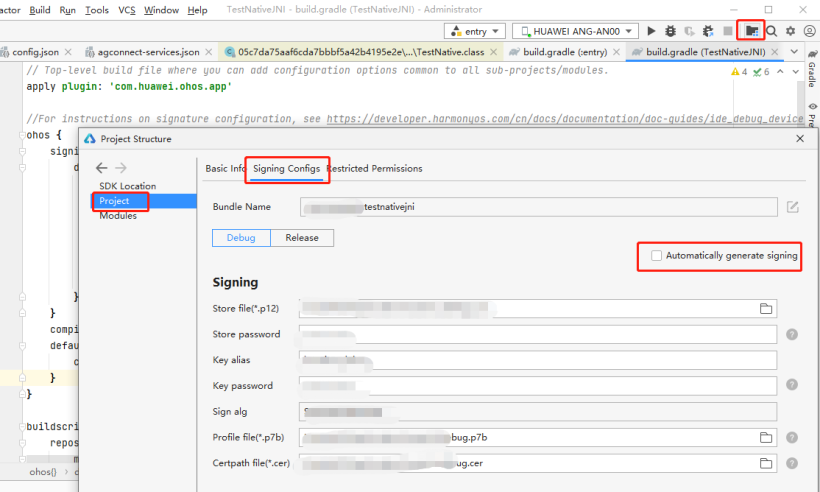Start debugging with the bug icon
820x492 pixels.
[670, 32]
